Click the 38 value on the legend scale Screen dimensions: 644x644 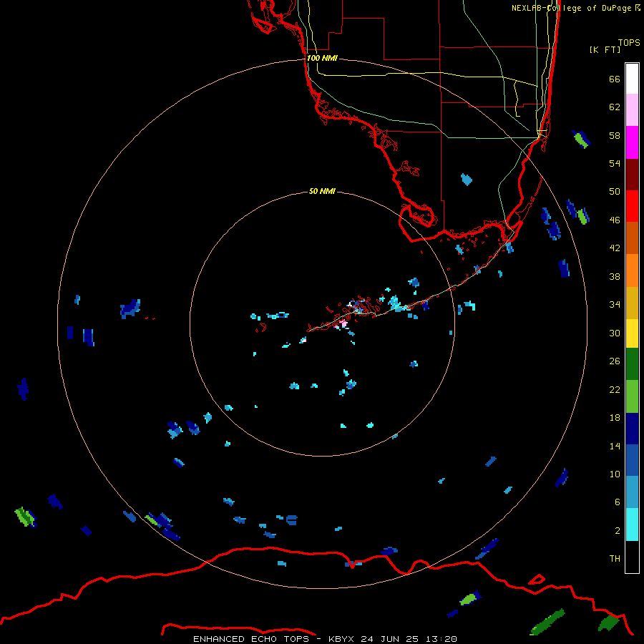tap(615, 276)
